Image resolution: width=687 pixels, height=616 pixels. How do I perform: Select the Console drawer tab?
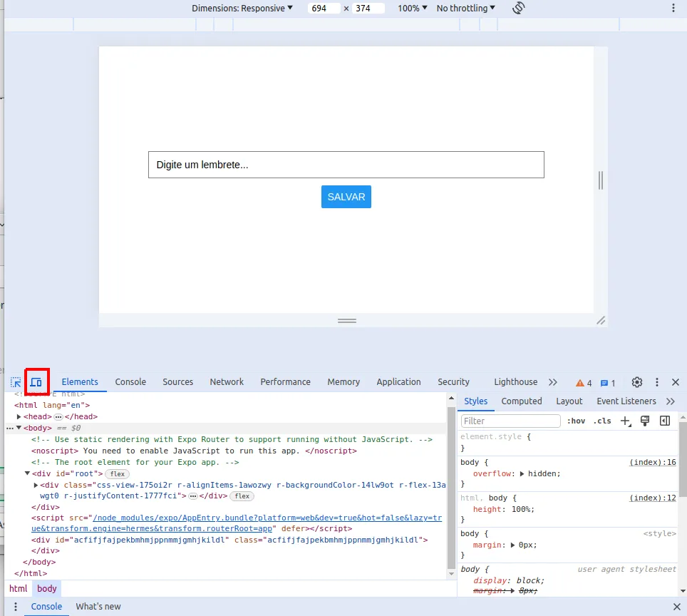[46, 606]
